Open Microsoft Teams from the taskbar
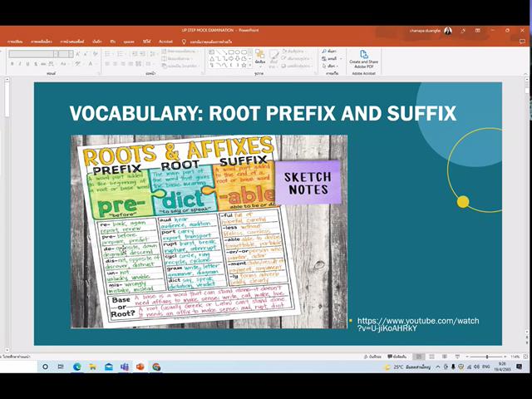The image size is (532, 399). pyautogui.click(x=125, y=367)
